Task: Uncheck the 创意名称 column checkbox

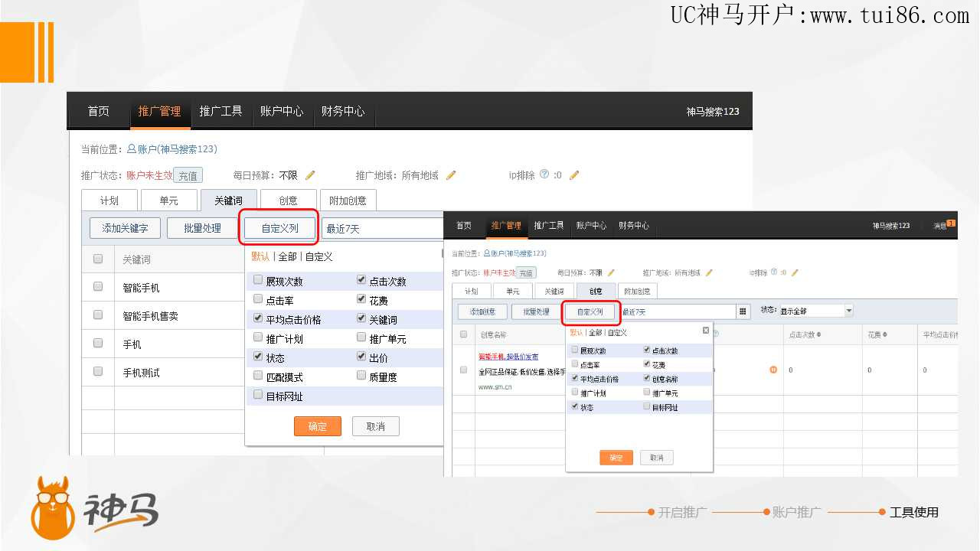Action: tap(647, 378)
